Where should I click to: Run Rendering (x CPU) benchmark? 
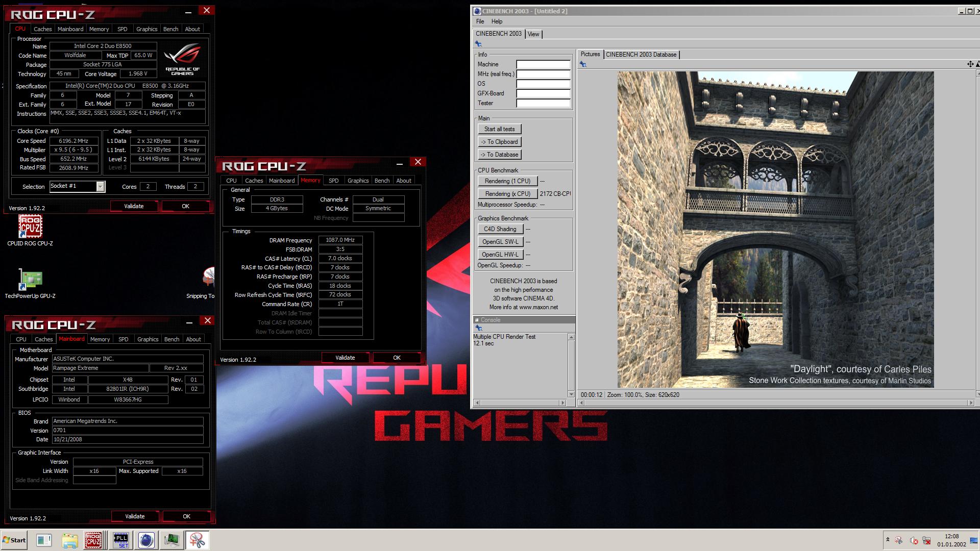[507, 194]
